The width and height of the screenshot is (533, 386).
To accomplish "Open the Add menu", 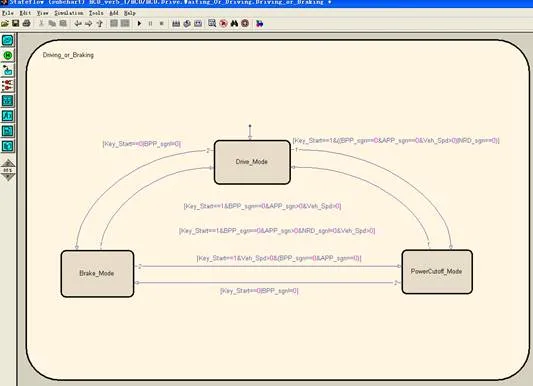I will click(114, 13).
